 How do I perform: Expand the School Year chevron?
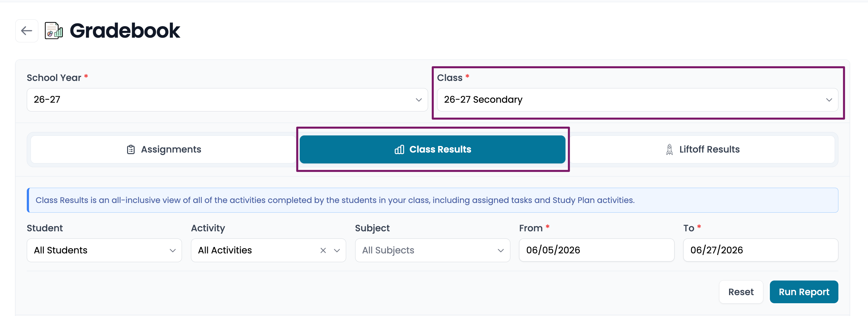click(x=418, y=100)
